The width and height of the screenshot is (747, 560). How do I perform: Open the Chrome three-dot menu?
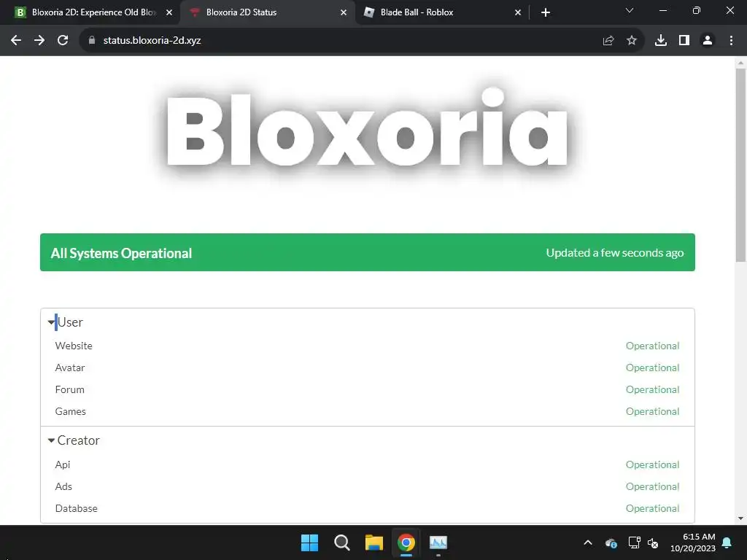pos(731,41)
